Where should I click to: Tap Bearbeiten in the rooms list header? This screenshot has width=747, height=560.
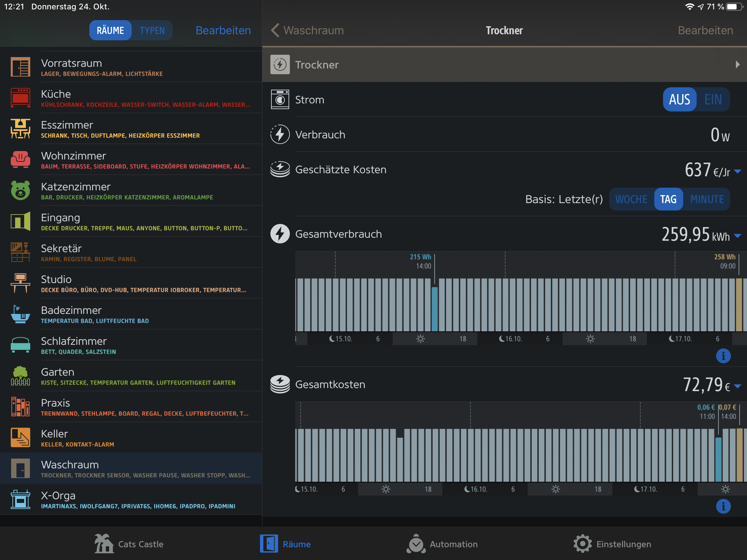[223, 30]
